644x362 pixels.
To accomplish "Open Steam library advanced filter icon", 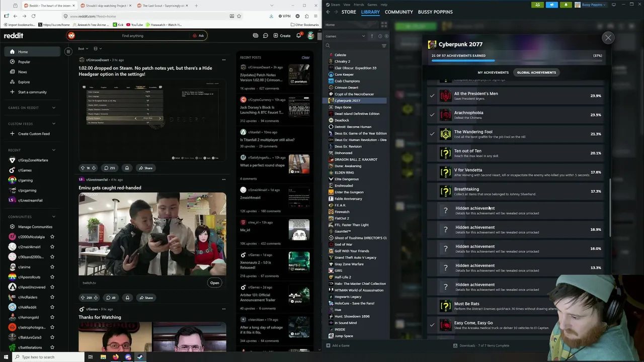I will (x=384, y=46).
